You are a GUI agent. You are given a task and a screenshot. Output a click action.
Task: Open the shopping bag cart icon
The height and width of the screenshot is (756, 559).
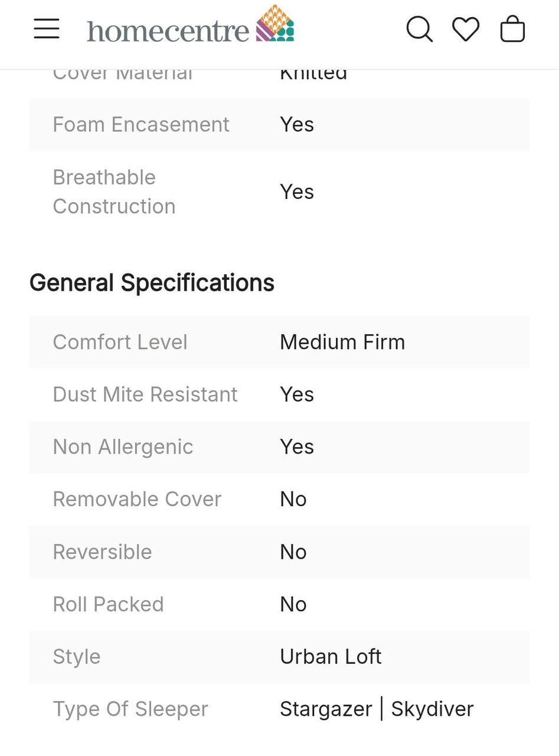pyautogui.click(x=512, y=28)
